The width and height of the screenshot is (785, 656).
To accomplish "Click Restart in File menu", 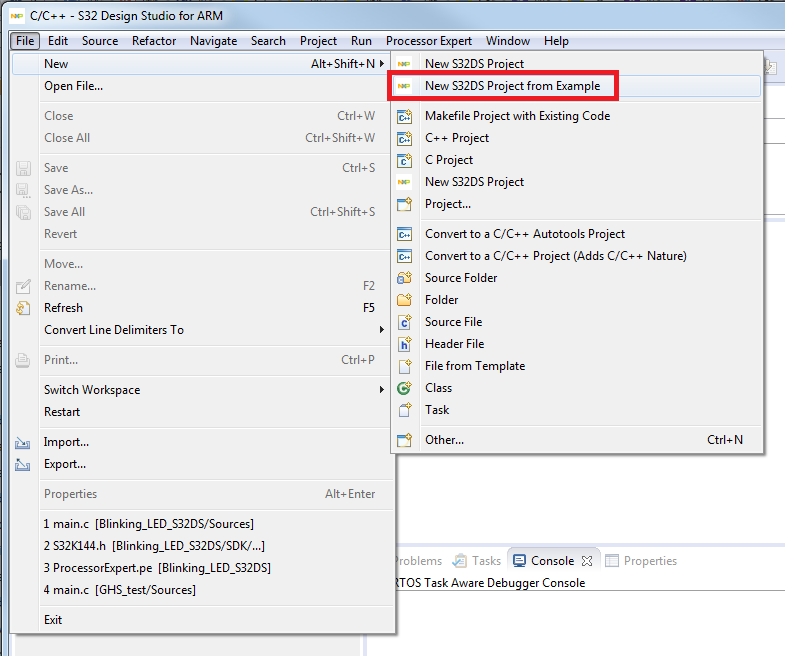I will pos(200,412).
